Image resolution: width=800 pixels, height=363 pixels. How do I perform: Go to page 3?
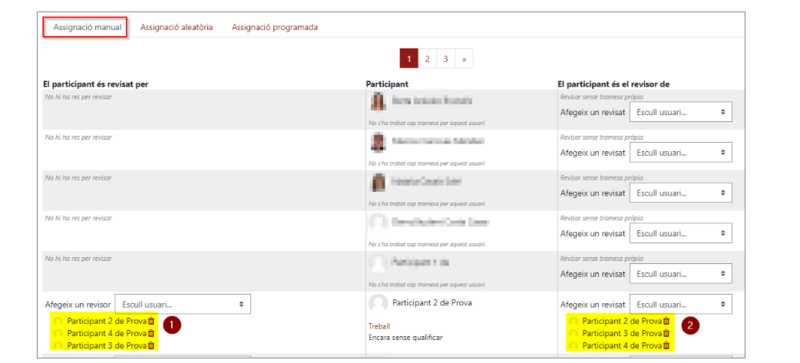(x=445, y=59)
